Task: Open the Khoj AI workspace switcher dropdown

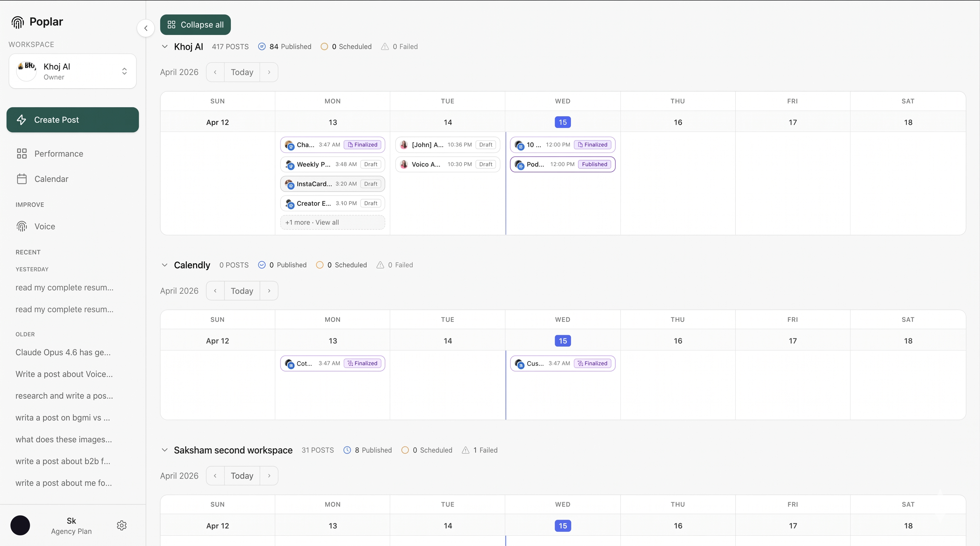Action: click(x=124, y=71)
